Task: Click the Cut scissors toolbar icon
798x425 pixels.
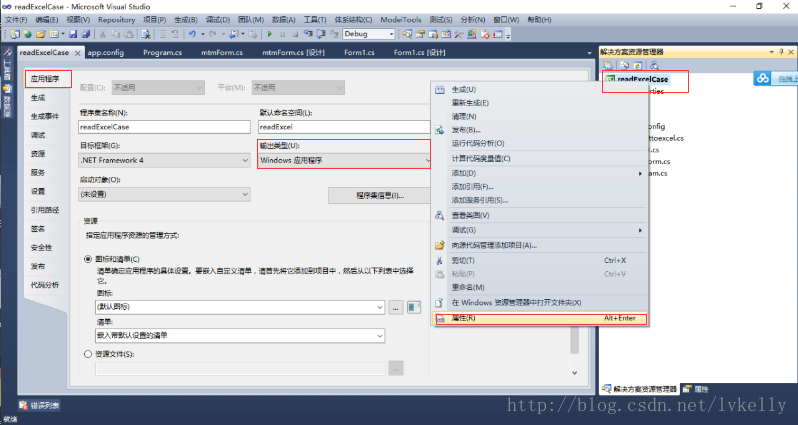Action: tap(103, 34)
